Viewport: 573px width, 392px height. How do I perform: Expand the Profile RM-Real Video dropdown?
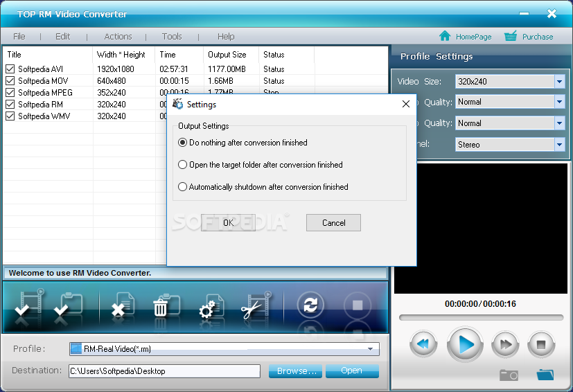(x=370, y=349)
